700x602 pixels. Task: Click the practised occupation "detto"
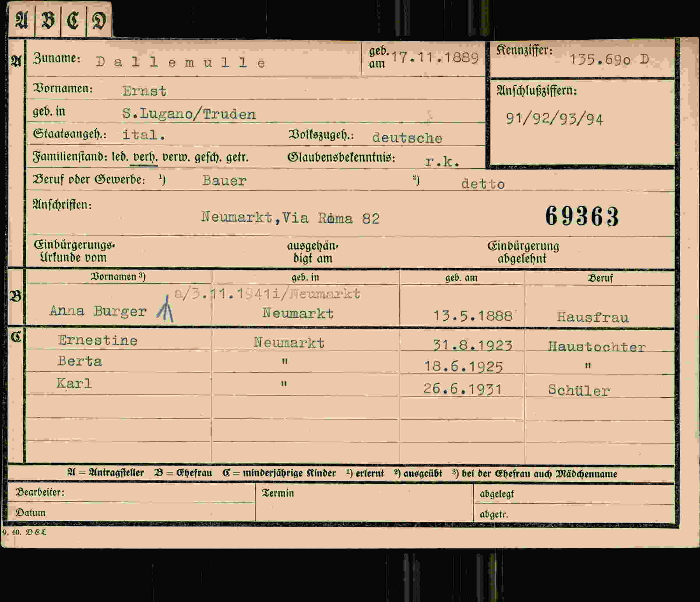[x=483, y=184]
